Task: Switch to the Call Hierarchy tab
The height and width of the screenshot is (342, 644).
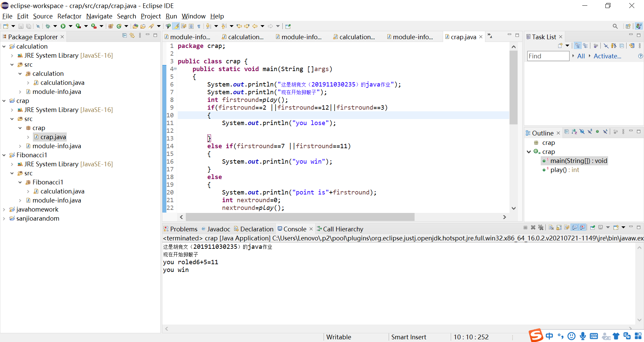Action: click(x=340, y=229)
